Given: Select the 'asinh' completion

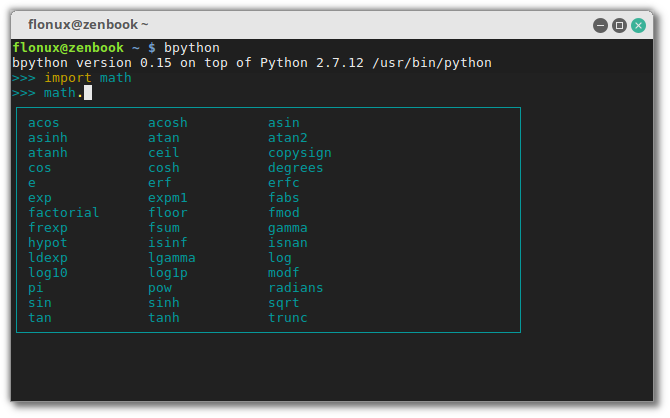Looking at the screenshot, I should 48,138.
